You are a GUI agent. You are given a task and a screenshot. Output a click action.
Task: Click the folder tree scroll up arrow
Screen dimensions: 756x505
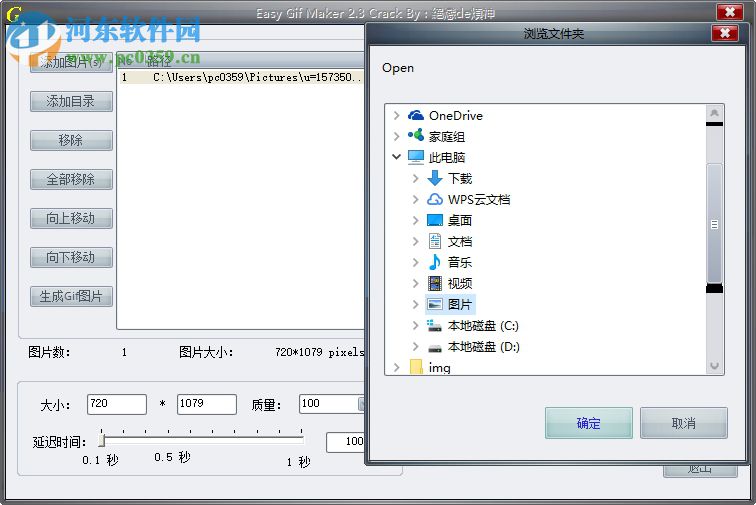click(x=715, y=113)
